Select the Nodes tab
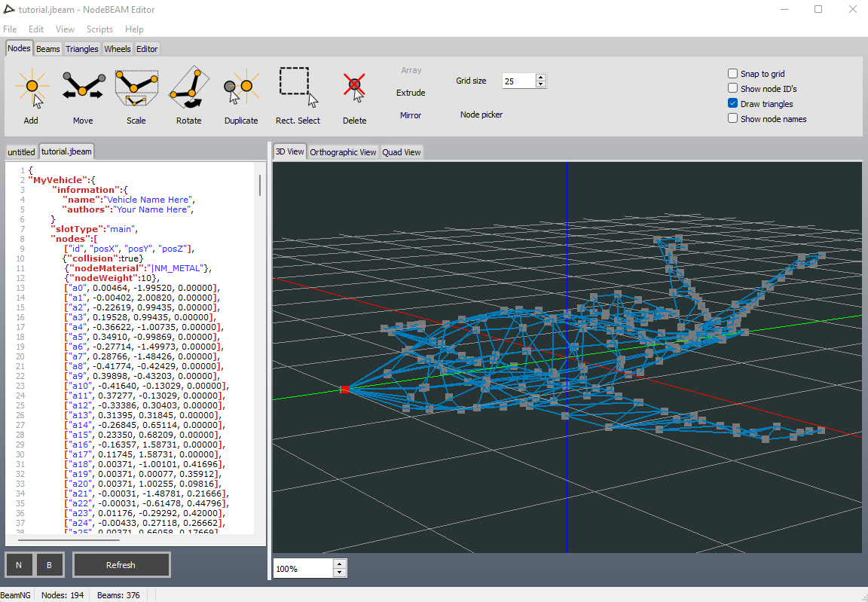The height and width of the screenshot is (602, 868). pyautogui.click(x=19, y=48)
